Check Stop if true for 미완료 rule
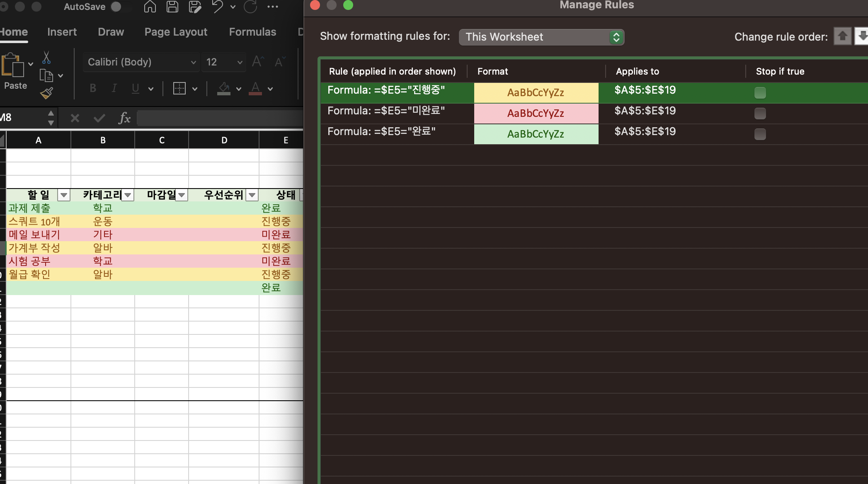The image size is (868, 484). [760, 113]
